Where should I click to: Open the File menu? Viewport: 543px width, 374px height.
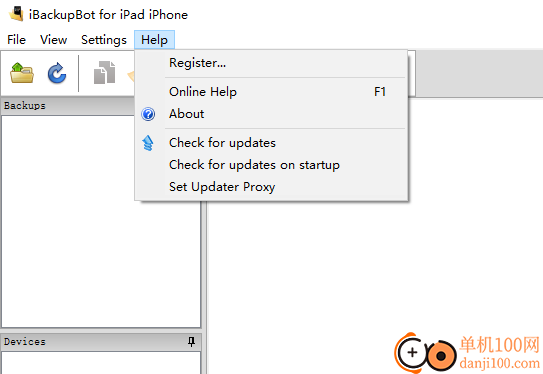[x=16, y=40]
